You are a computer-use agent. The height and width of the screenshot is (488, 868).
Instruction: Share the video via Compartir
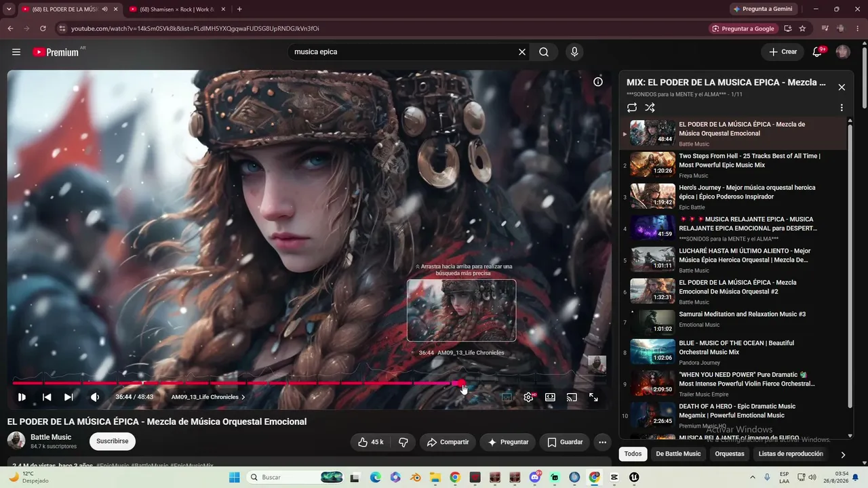coord(448,442)
